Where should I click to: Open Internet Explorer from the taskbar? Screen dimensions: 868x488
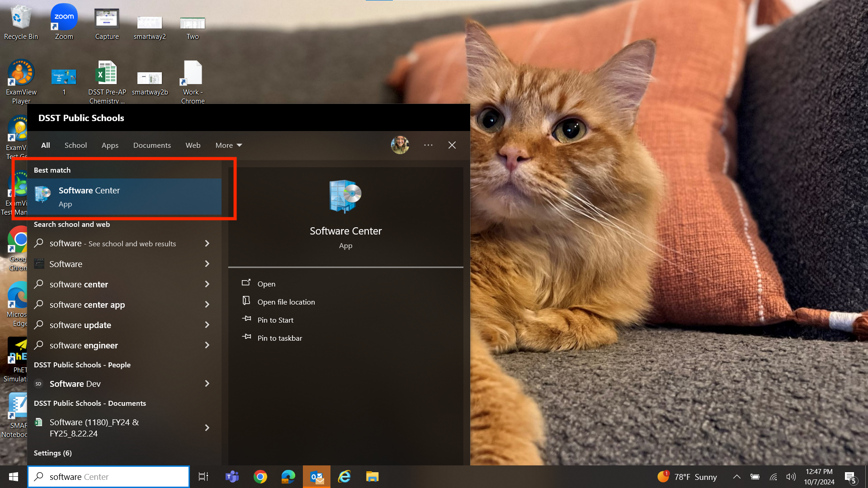coord(344,477)
